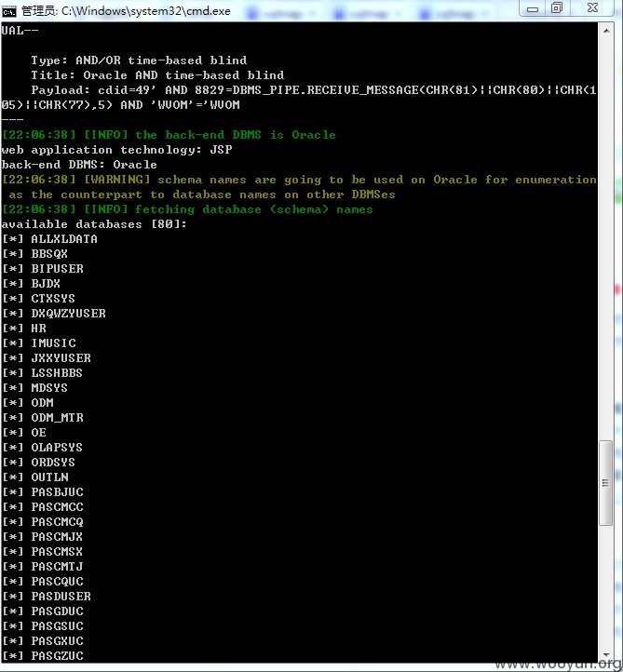The image size is (623, 672).
Task: Click the cmd.exe icon in title bar
Action: (x=9, y=11)
